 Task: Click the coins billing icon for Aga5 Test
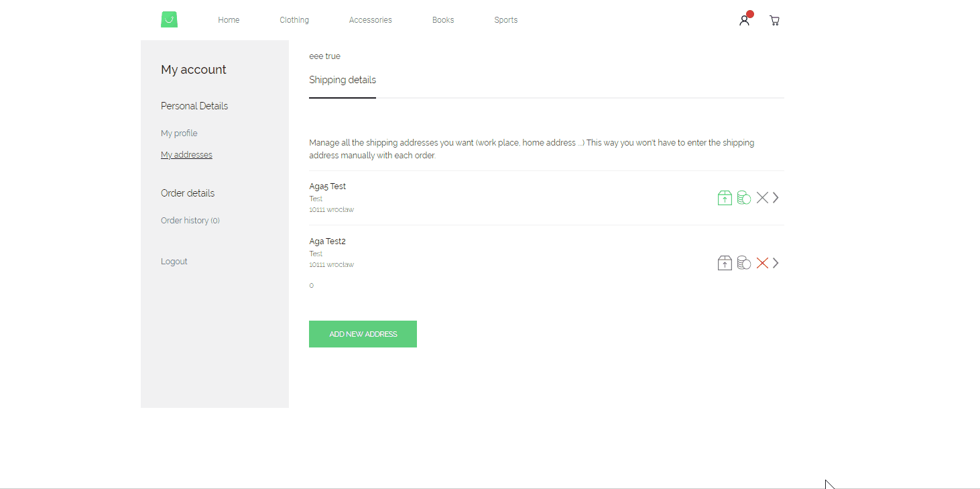click(744, 197)
